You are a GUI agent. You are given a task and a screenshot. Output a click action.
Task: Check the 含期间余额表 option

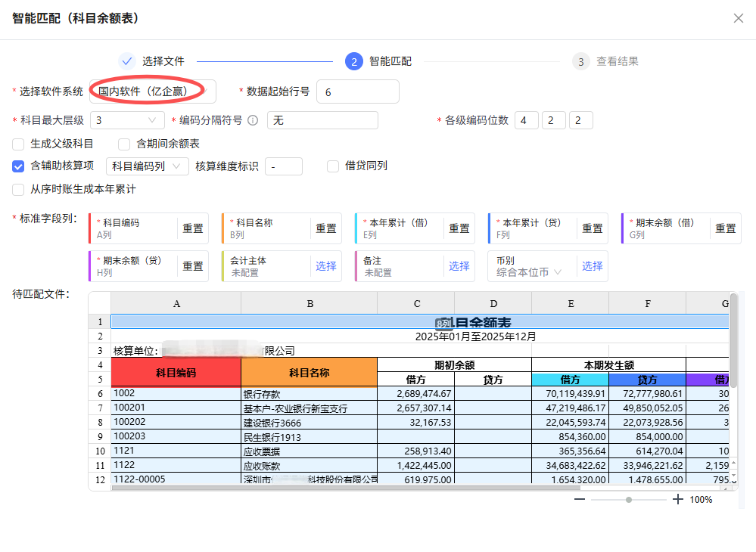pos(123,143)
